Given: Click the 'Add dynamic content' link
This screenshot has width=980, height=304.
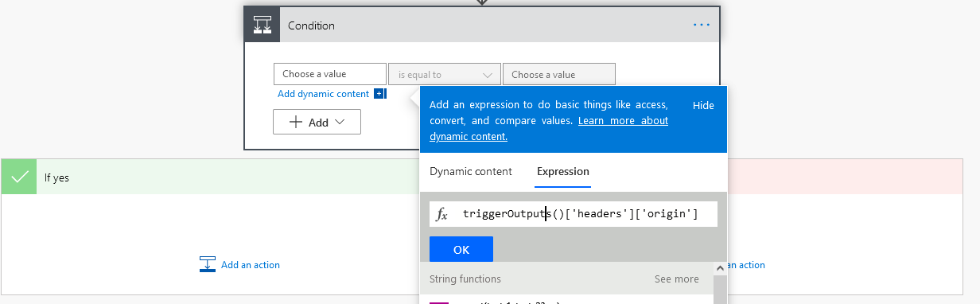Looking at the screenshot, I should tap(324, 94).
